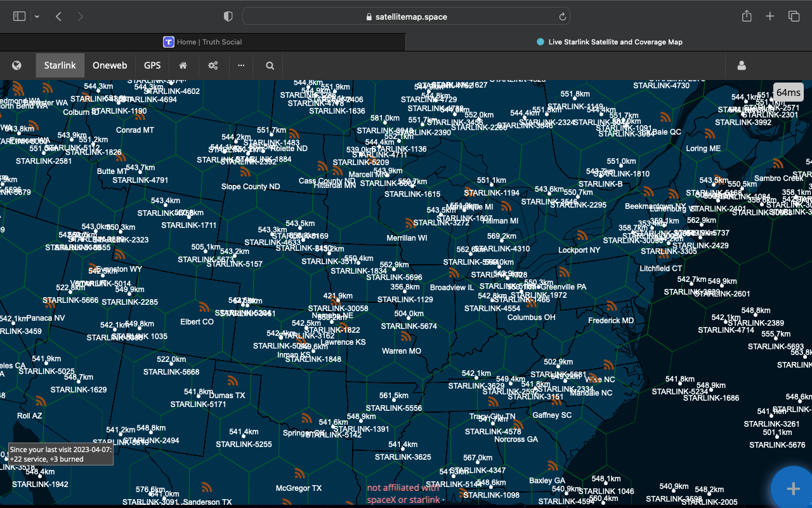This screenshot has width=812, height=508.
Task: Select satellite label STARLINK-5234
Action: pos(680,392)
